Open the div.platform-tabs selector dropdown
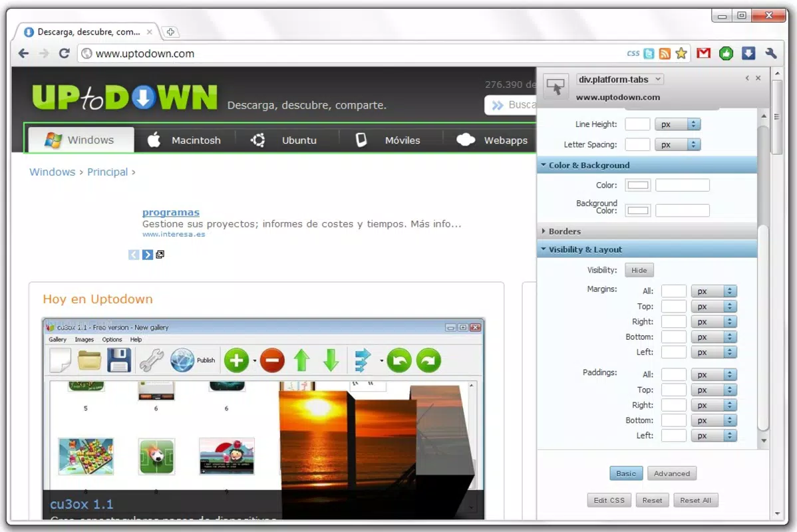797x532 pixels. [620, 79]
